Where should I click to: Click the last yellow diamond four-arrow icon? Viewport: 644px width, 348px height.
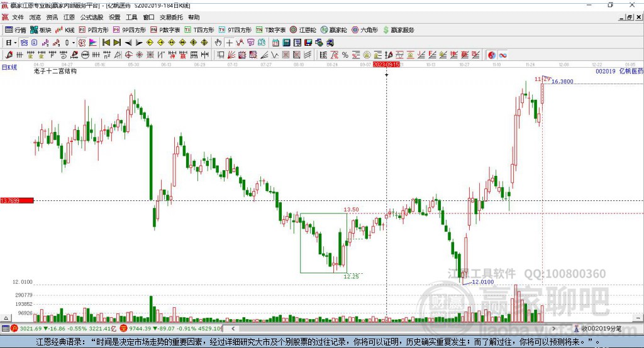click(204, 42)
